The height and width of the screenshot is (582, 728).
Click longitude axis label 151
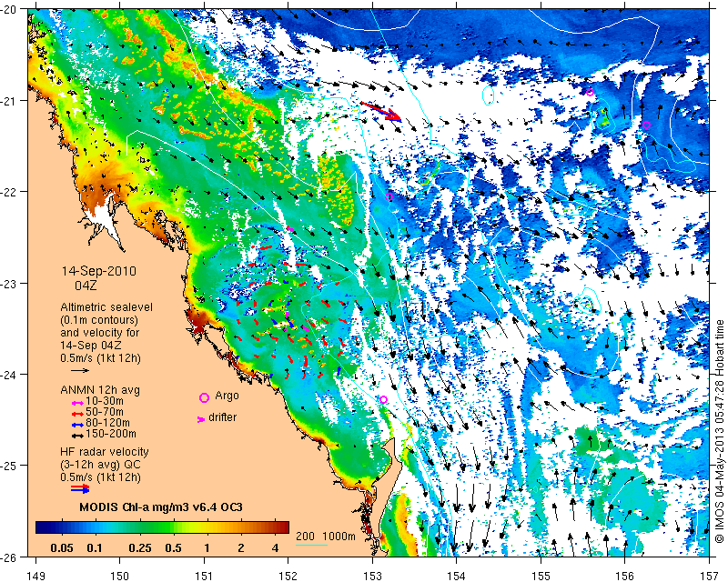[x=204, y=577]
